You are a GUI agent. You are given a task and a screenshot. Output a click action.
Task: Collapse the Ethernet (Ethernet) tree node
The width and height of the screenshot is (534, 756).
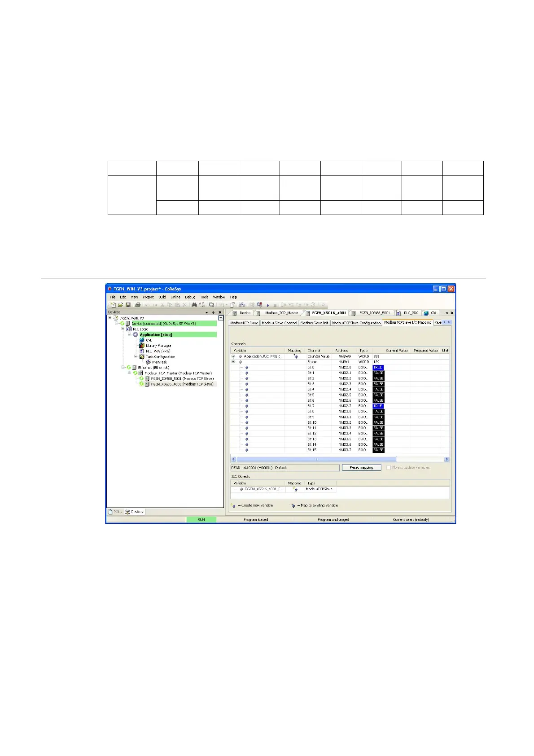click(x=123, y=367)
